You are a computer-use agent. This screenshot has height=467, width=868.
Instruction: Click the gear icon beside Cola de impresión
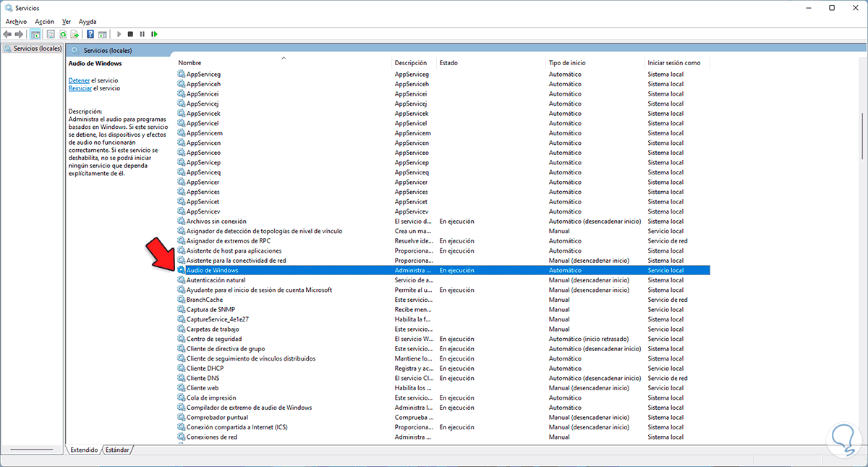(182, 397)
